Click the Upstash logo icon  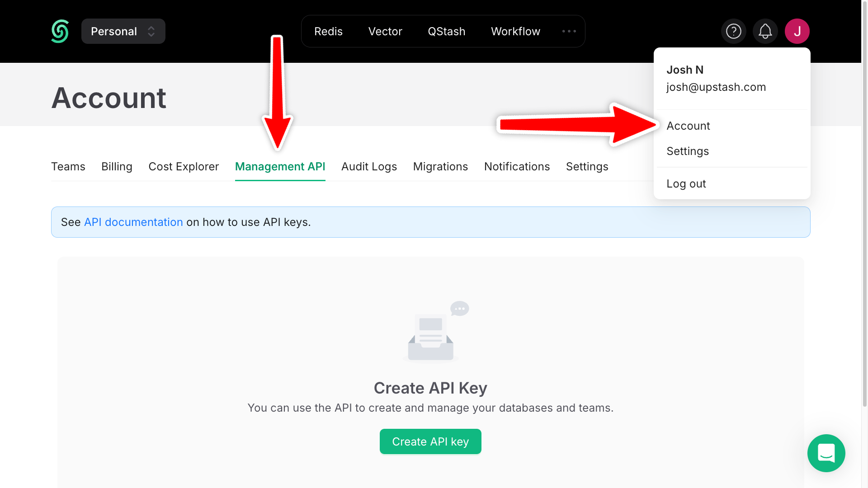click(x=60, y=31)
